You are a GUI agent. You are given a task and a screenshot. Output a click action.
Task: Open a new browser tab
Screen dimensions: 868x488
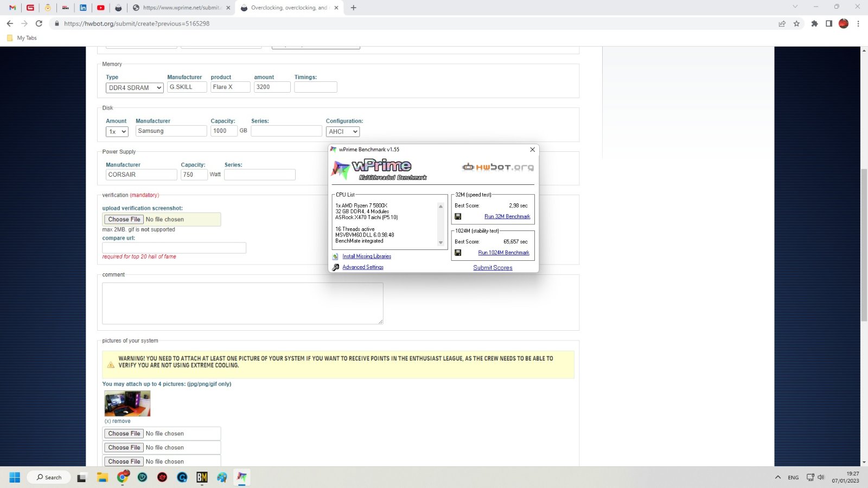354,8
